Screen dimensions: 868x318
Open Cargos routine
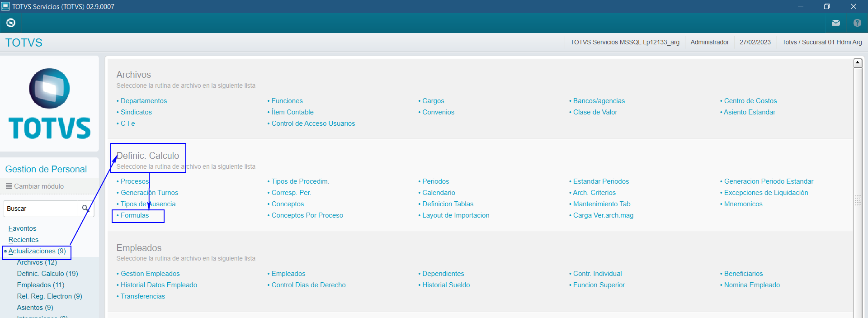pos(433,101)
